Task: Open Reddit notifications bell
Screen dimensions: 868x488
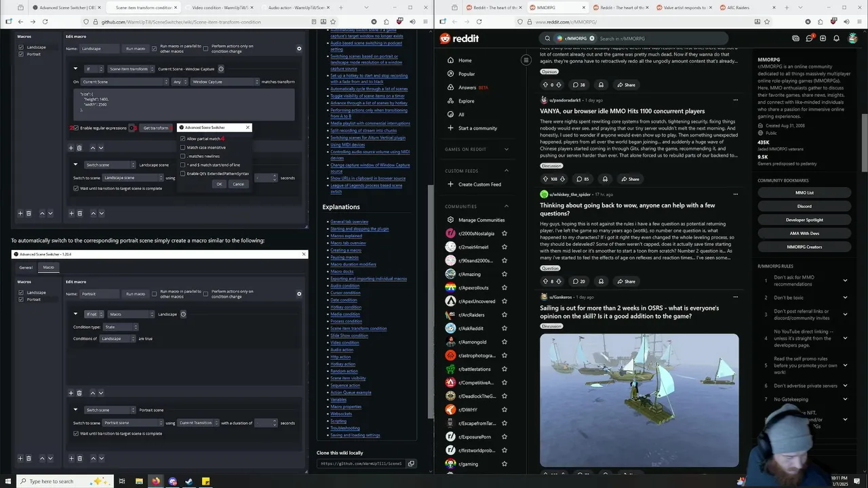Action: (x=836, y=39)
